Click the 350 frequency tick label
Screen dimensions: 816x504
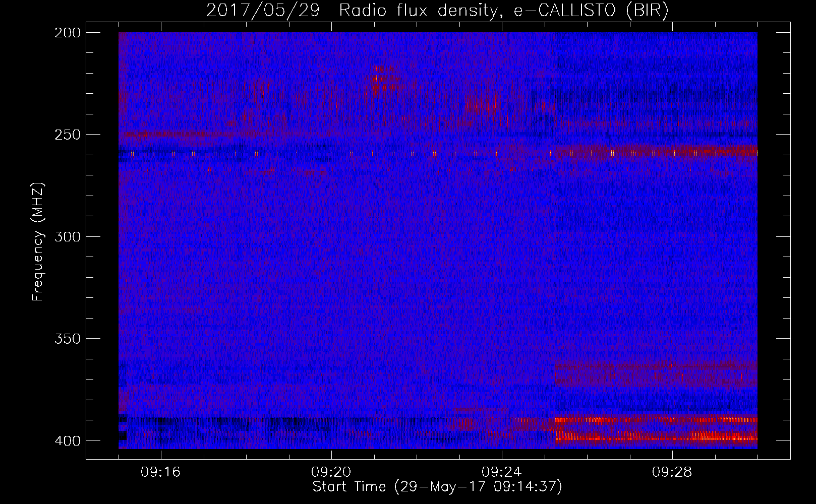(x=67, y=339)
